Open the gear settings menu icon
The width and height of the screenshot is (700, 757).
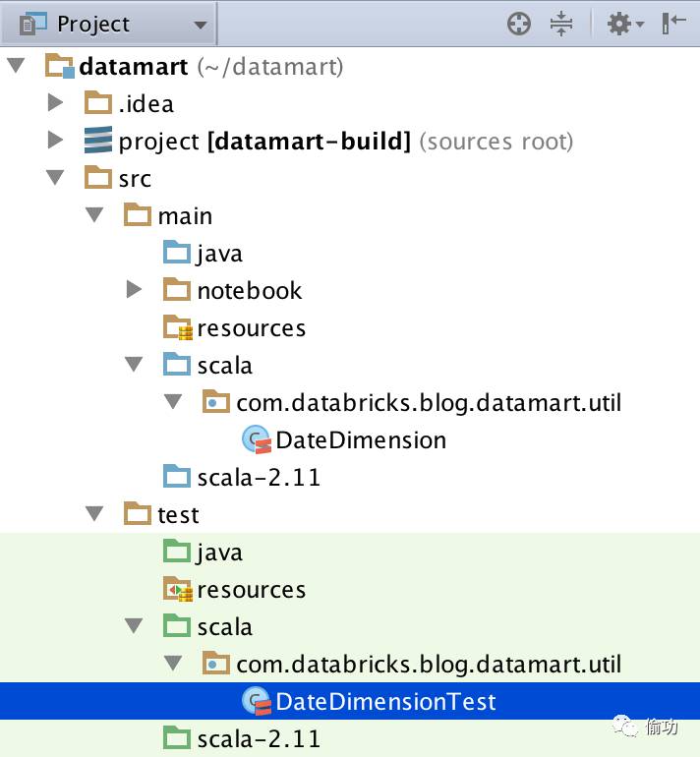(x=625, y=24)
